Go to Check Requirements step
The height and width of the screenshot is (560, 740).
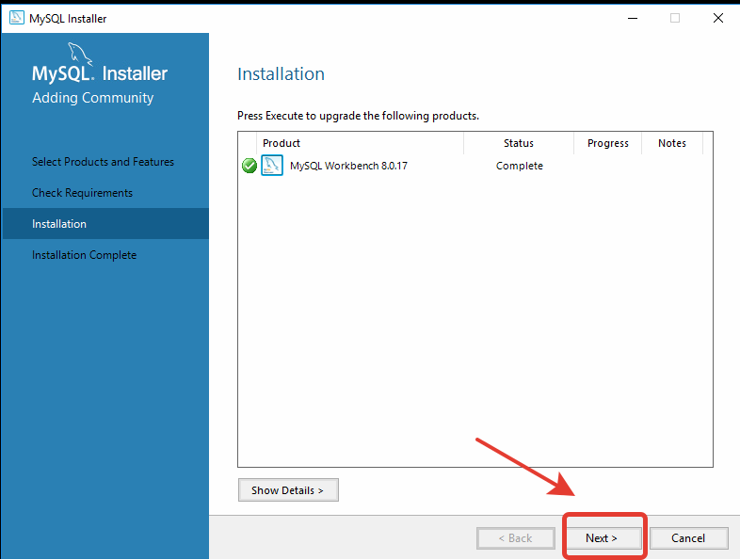[x=82, y=193]
